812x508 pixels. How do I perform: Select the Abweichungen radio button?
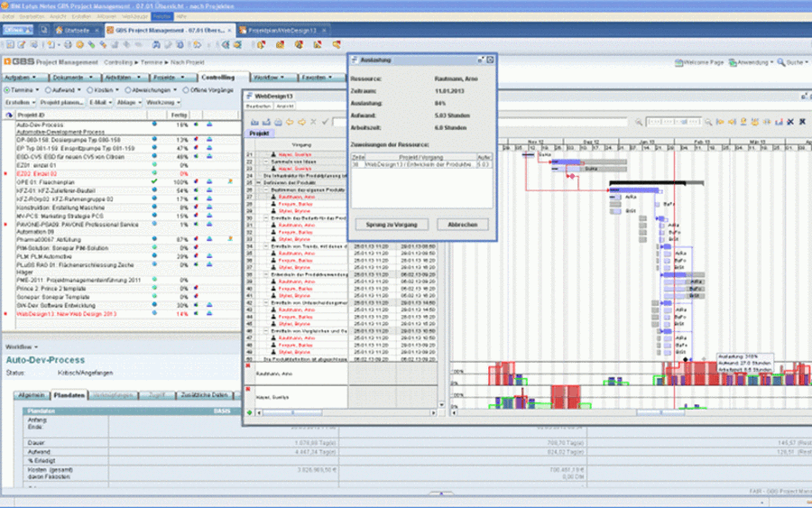tap(127, 90)
